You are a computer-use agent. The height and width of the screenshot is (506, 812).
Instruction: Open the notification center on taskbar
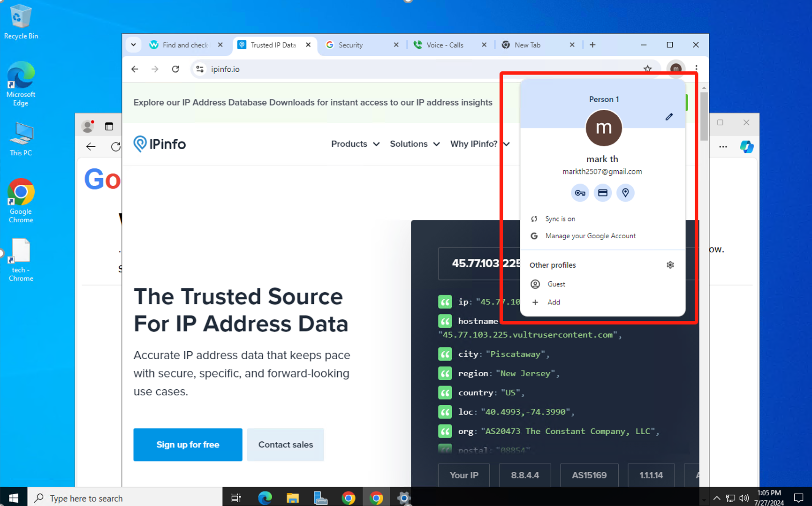[798, 498]
